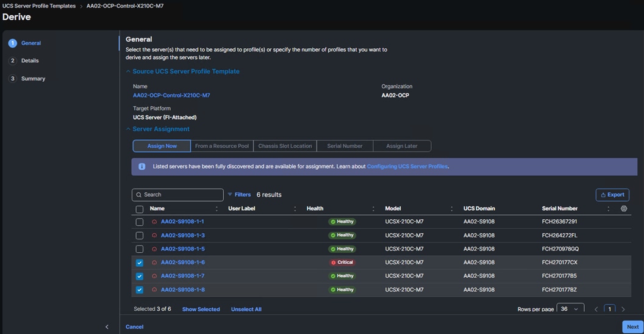This screenshot has height=334, width=644.
Task: Open server AA02-S9108-1-8 link
Action: click(183, 289)
